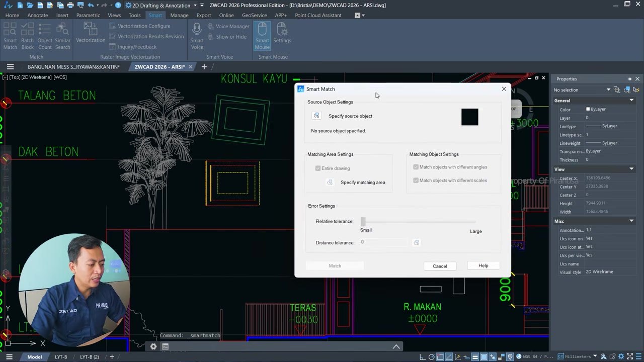The width and height of the screenshot is (644, 362).
Task: Toggle the Entire drawing checkbox
Action: (x=318, y=168)
